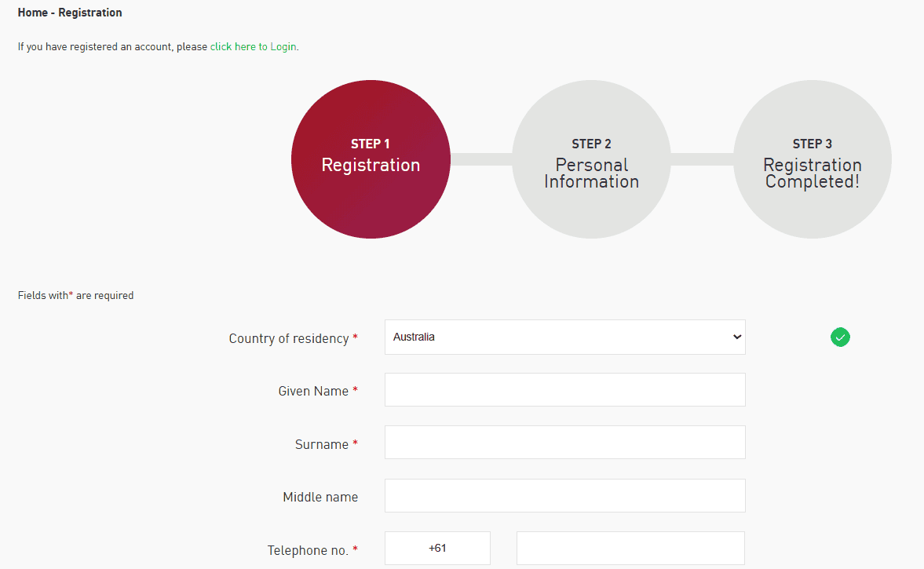This screenshot has width=924, height=569.
Task: Click the "Country of residency" label
Action: (x=288, y=339)
